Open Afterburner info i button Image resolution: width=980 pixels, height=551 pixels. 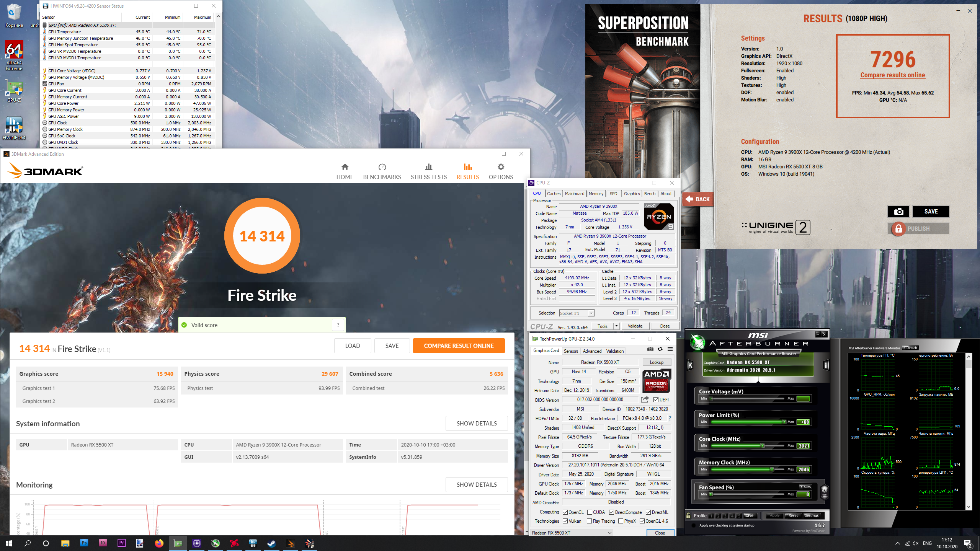click(x=826, y=365)
